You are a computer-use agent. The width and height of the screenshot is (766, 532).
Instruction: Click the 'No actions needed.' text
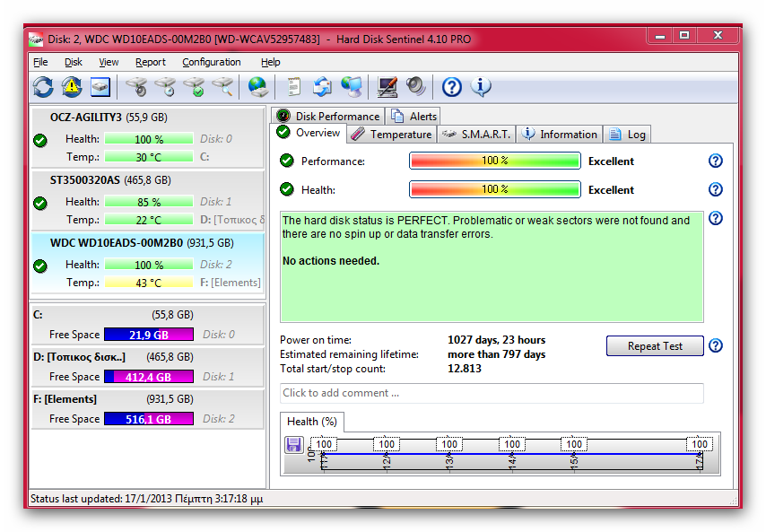(x=331, y=261)
